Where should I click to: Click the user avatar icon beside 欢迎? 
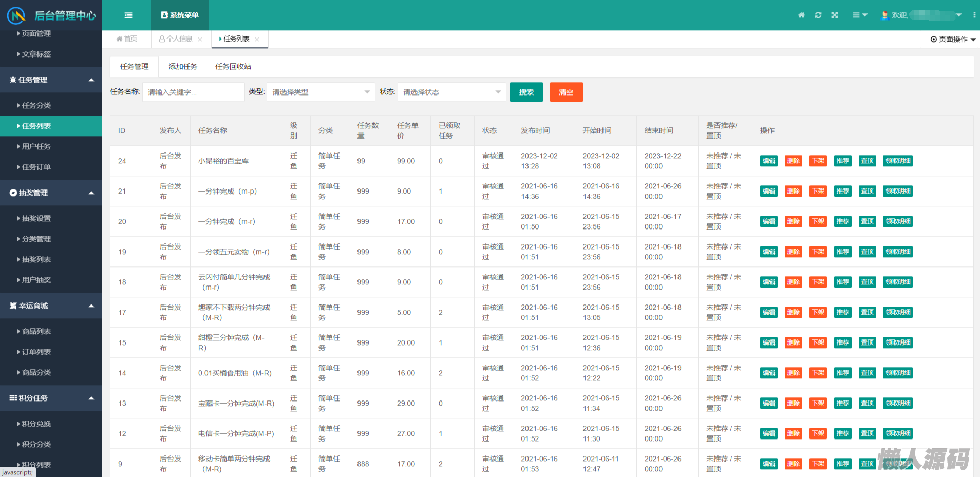coord(884,15)
